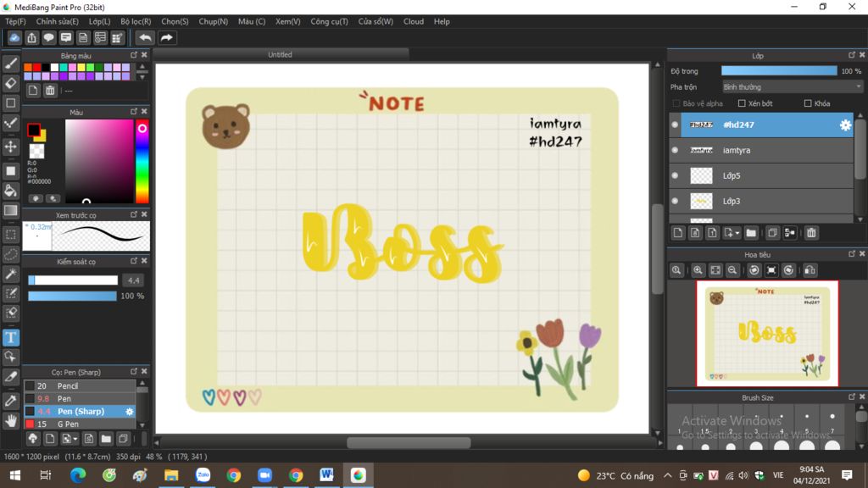Screen dimensions: 868x488
Task: Zoom out on the navigator panel
Action: [732, 270]
